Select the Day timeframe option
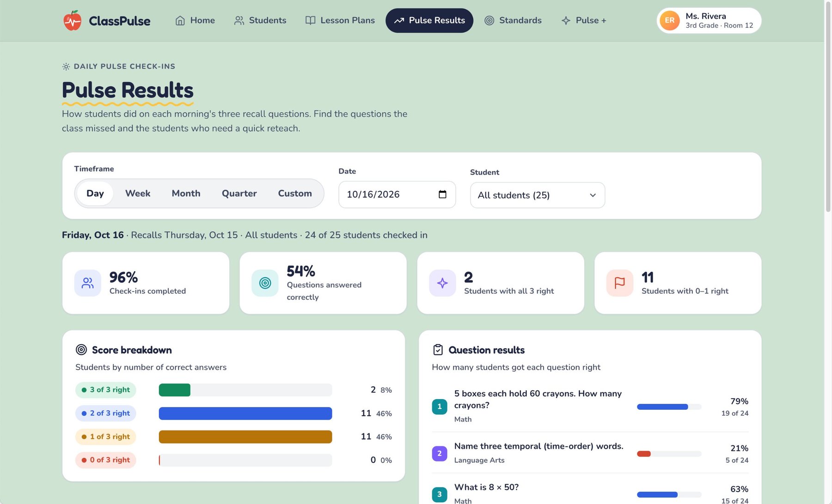The height and width of the screenshot is (504, 832). 95,194
